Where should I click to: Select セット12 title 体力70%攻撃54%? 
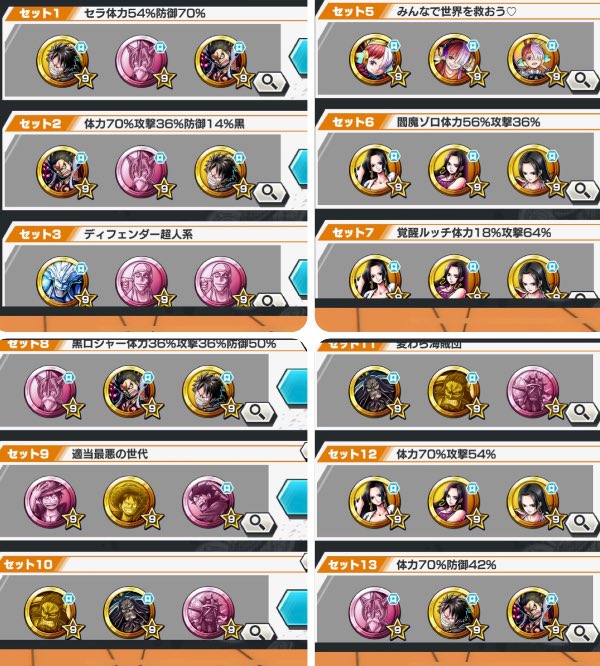coord(446,454)
